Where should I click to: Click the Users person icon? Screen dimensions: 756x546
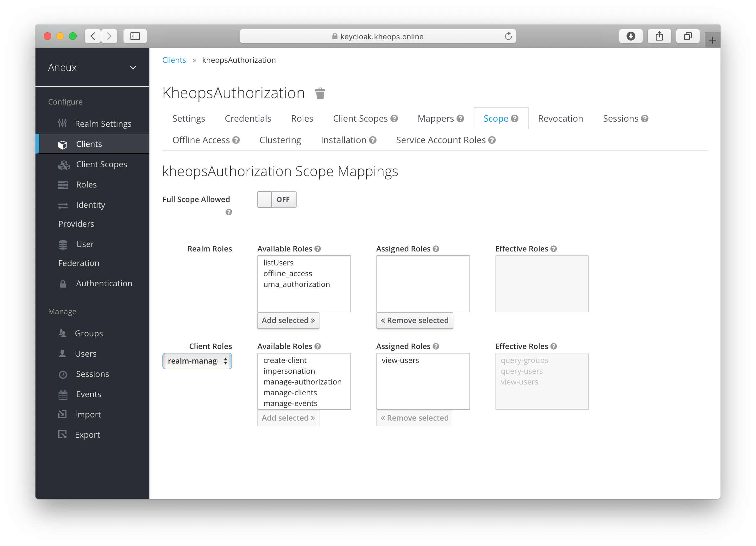[x=62, y=353]
